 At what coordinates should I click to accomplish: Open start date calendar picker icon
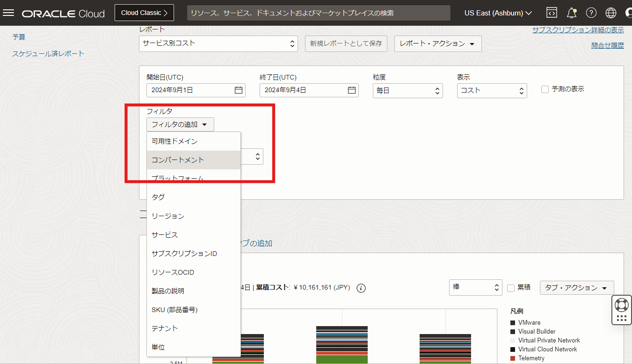click(x=239, y=90)
